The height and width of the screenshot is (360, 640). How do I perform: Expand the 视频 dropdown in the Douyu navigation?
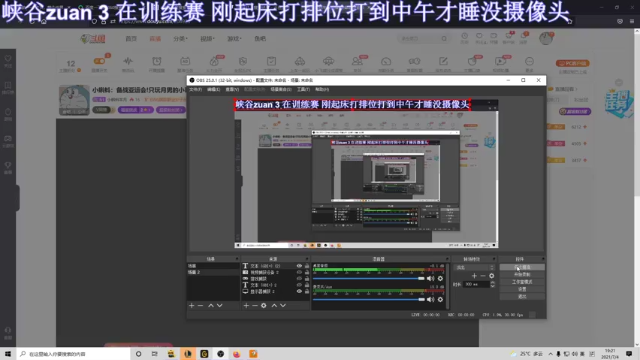pyautogui.click(x=207, y=39)
